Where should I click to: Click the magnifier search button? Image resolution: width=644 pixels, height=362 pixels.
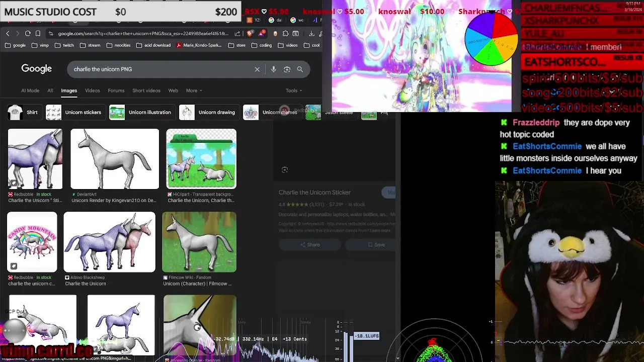300,69
